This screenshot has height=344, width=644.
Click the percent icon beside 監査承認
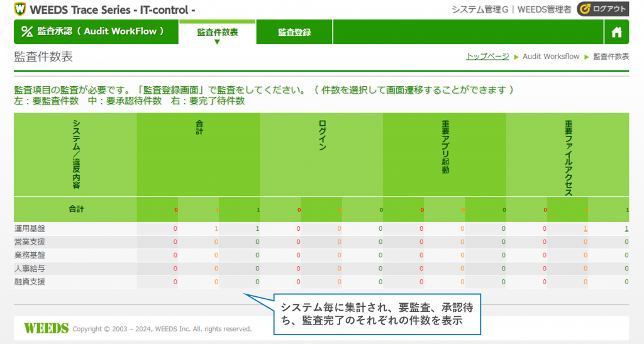(27, 31)
